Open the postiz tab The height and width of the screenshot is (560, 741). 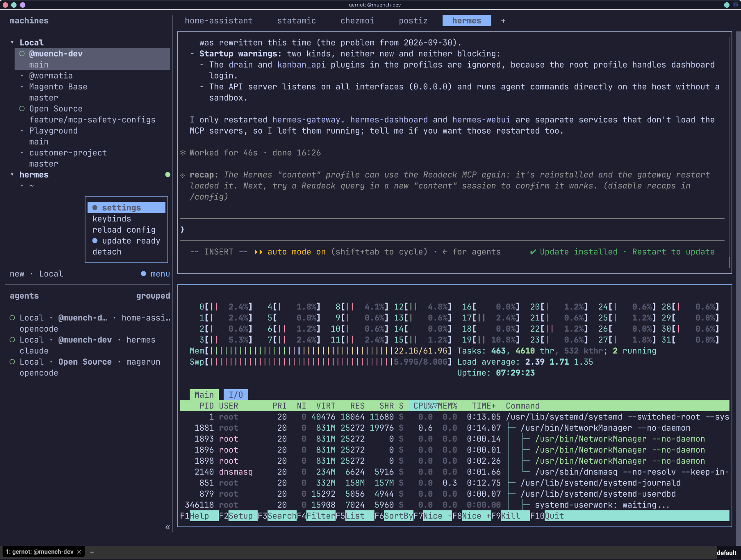click(413, 21)
